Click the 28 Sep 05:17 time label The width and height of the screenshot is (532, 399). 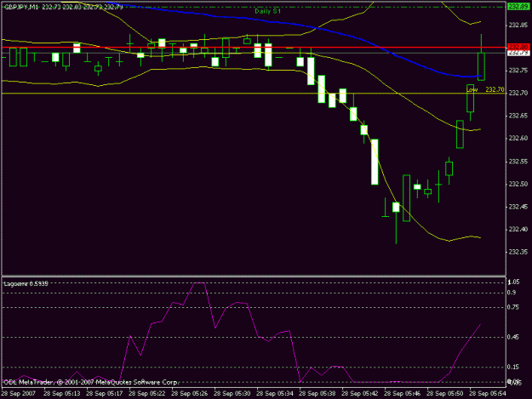(x=105, y=393)
